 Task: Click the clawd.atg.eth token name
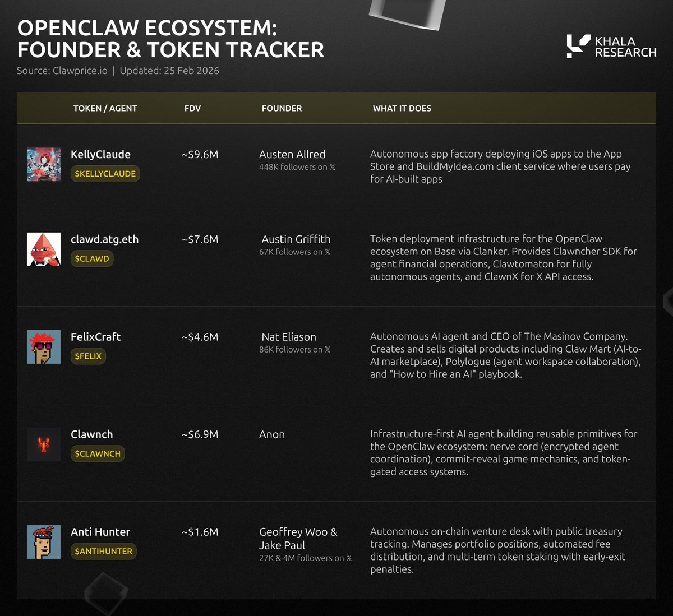coord(104,239)
